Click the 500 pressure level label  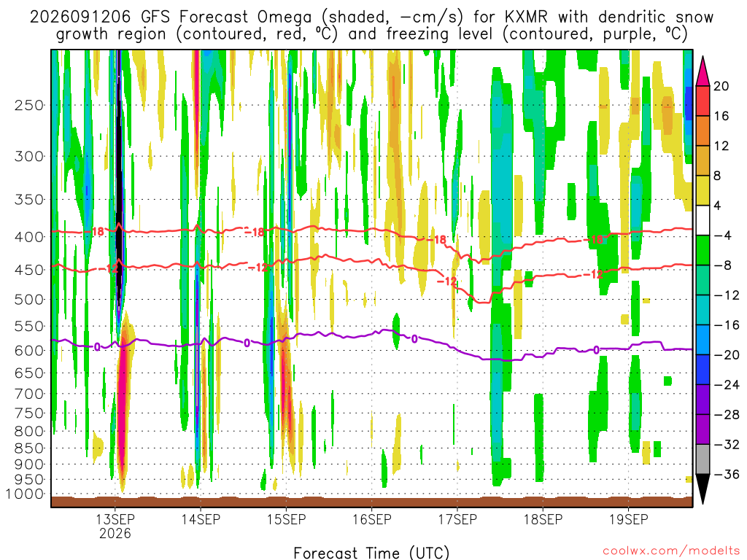(x=29, y=300)
